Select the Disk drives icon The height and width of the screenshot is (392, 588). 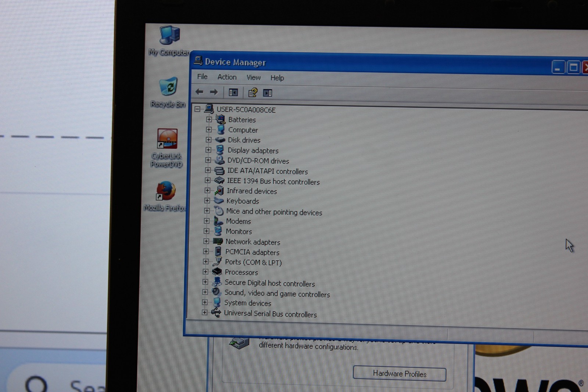pos(220,140)
